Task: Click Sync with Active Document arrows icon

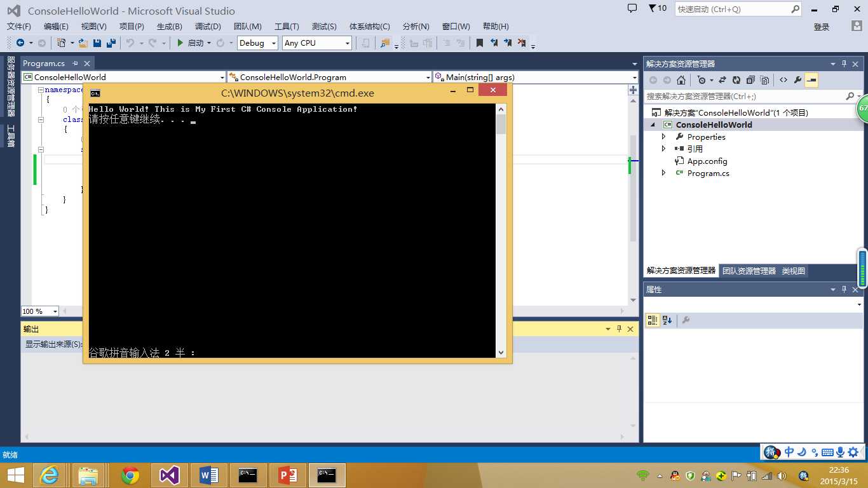Action: (722, 80)
